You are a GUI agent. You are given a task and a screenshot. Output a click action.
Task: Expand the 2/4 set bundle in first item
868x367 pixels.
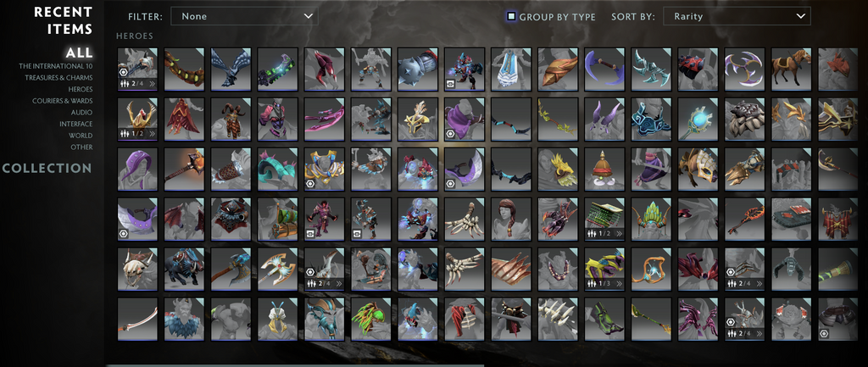coord(137,84)
